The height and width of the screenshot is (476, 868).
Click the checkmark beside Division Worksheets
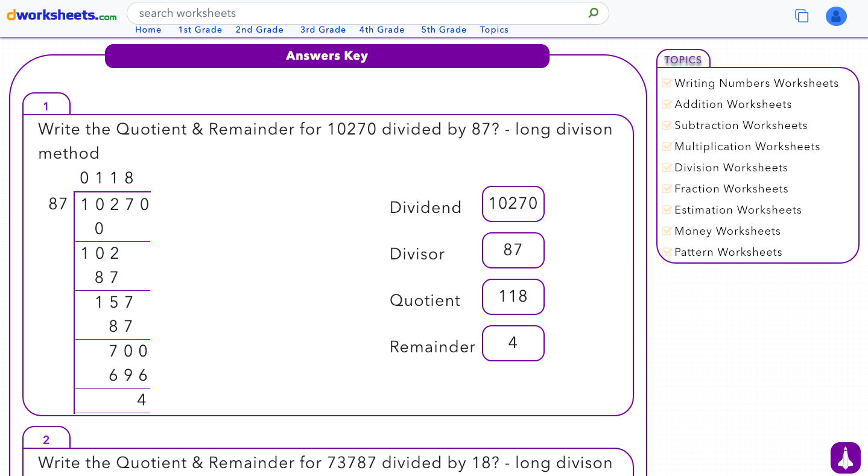(667, 167)
